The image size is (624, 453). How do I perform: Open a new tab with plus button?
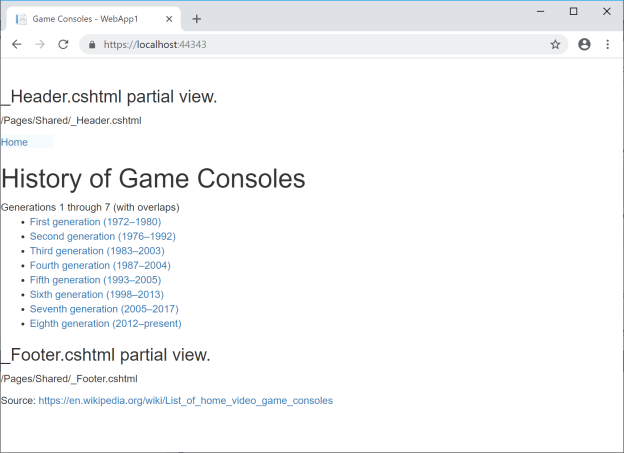click(197, 19)
